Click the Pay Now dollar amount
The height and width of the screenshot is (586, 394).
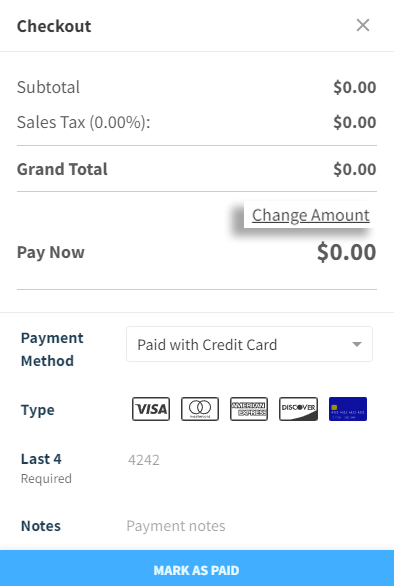tap(347, 252)
